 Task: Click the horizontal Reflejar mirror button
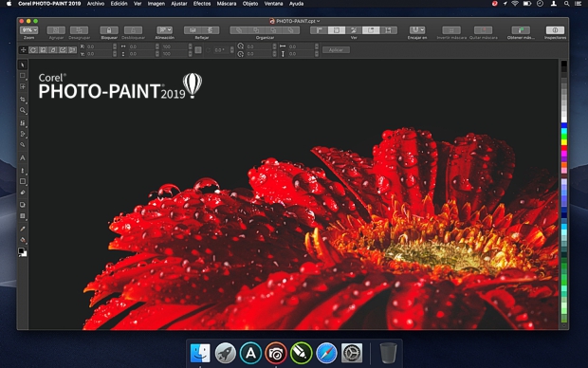193,30
